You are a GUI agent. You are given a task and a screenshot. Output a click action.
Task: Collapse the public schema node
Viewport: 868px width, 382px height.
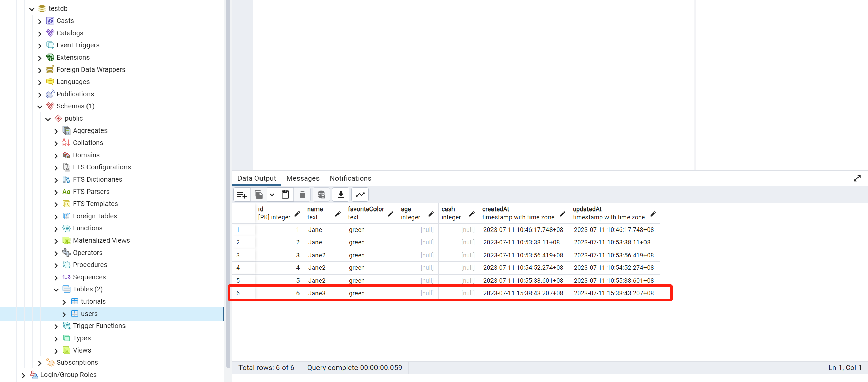[x=48, y=119]
